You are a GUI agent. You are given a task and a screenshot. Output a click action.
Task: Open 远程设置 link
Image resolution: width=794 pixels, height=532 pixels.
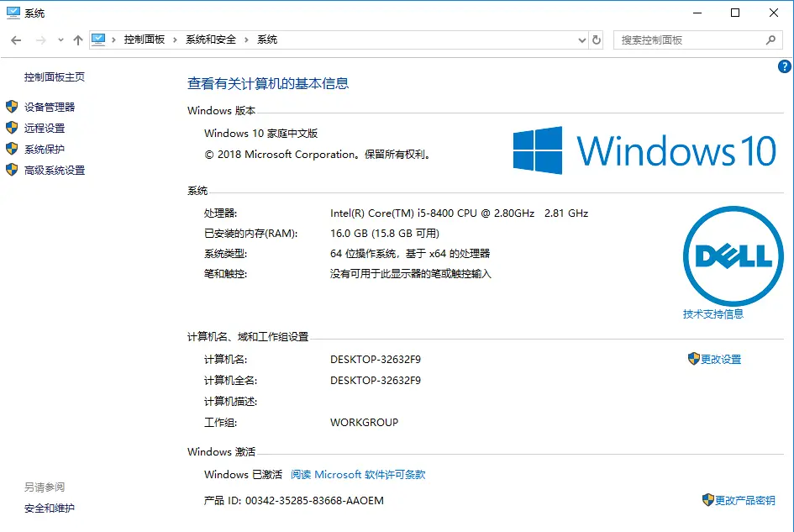[x=45, y=129]
